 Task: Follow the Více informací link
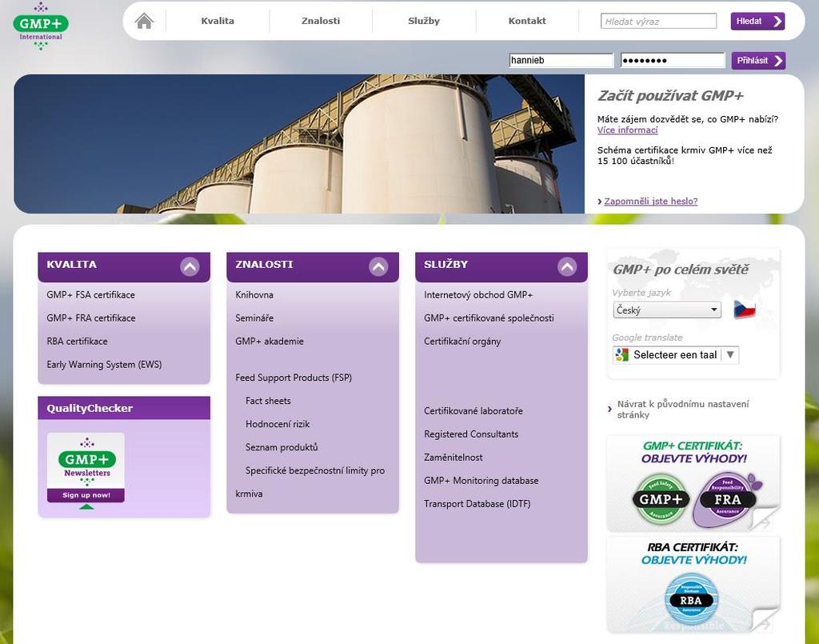(627, 130)
